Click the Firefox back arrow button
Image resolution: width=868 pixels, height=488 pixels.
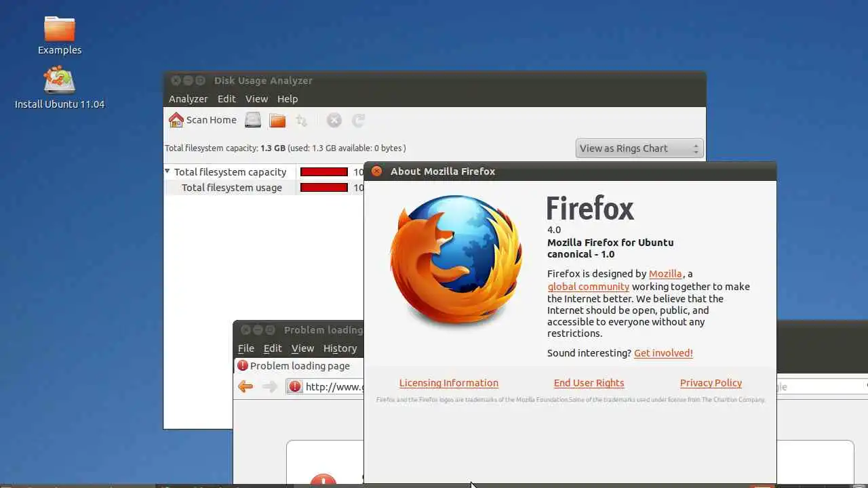[245, 386]
